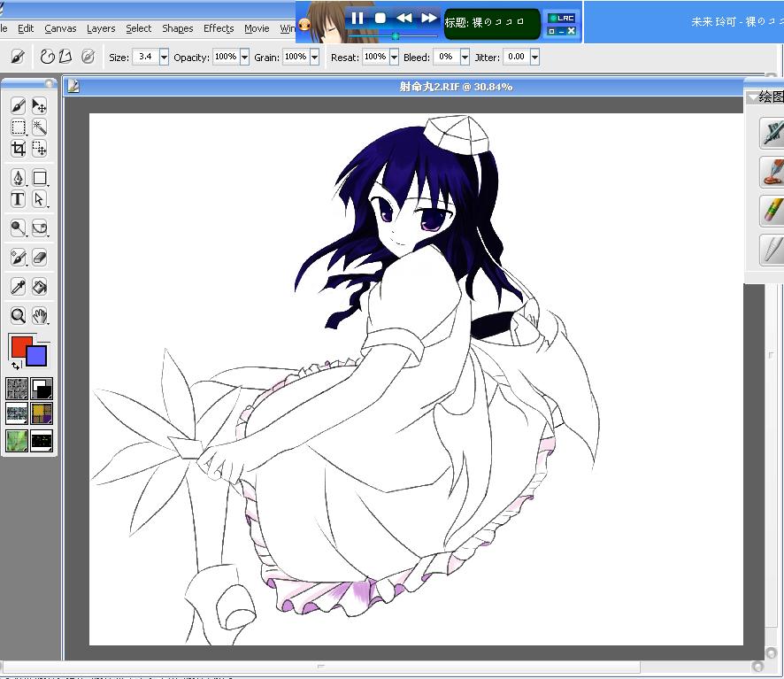Pick the Rectangular Selection tool
784x679 pixels.
tap(18, 127)
